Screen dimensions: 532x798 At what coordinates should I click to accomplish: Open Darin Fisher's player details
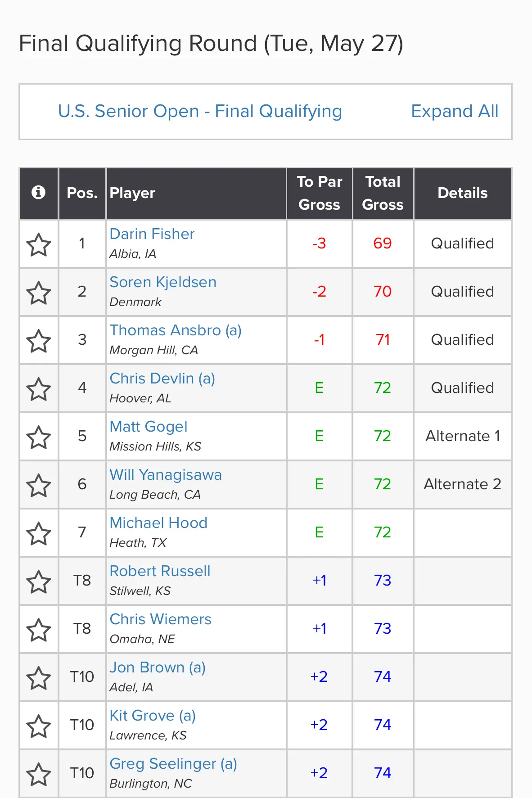(x=152, y=234)
